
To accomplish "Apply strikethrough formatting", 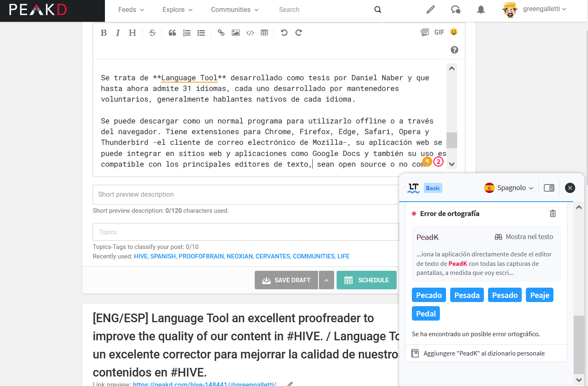I will (152, 33).
